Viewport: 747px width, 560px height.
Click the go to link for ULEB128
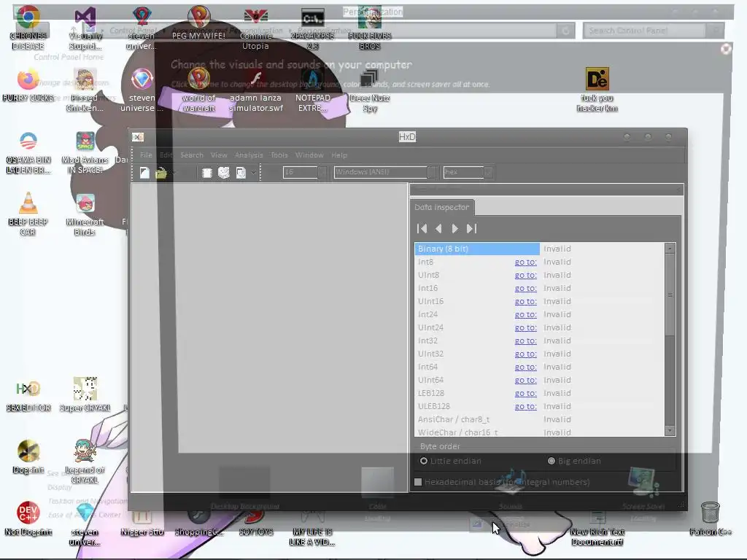point(525,406)
